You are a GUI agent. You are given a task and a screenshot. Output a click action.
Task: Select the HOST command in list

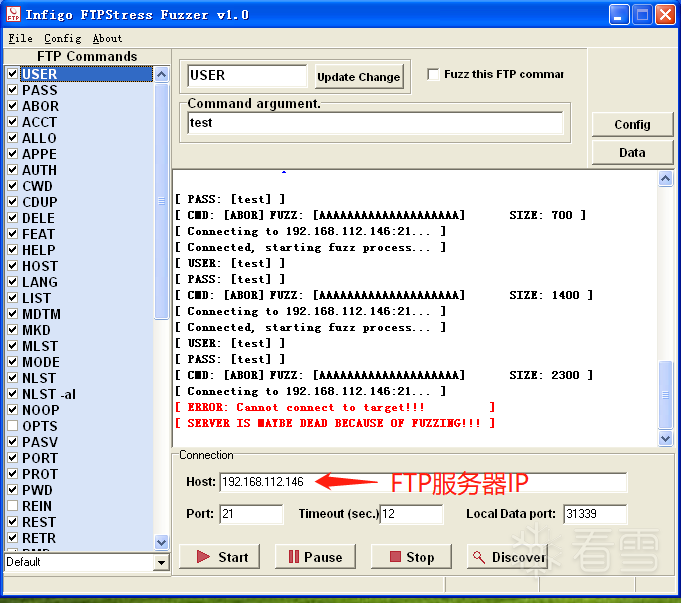click(x=40, y=266)
